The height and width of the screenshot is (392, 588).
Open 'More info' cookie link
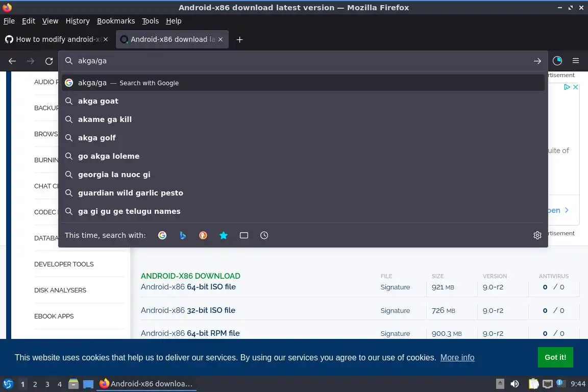457,357
